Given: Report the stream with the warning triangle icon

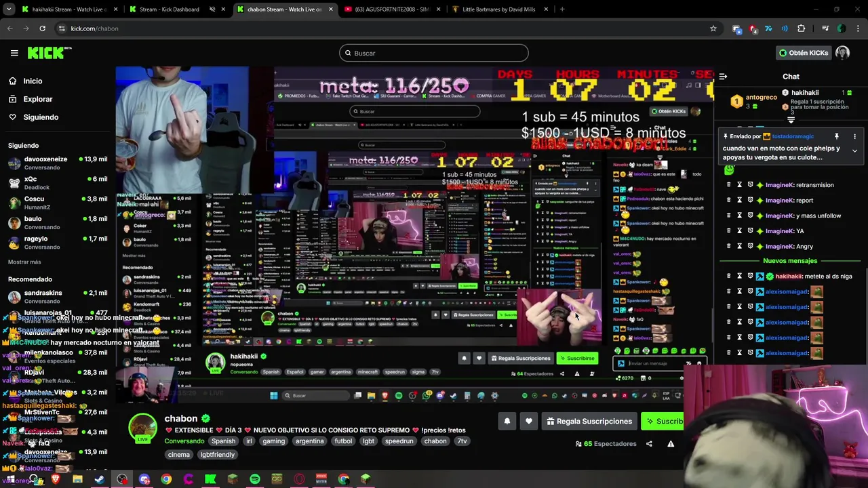Looking at the screenshot, I should click(x=671, y=444).
